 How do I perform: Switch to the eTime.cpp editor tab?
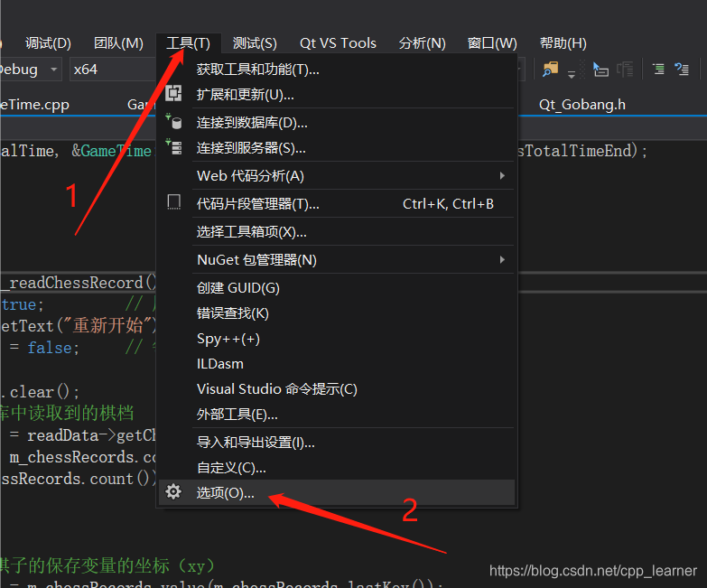coord(34,105)
